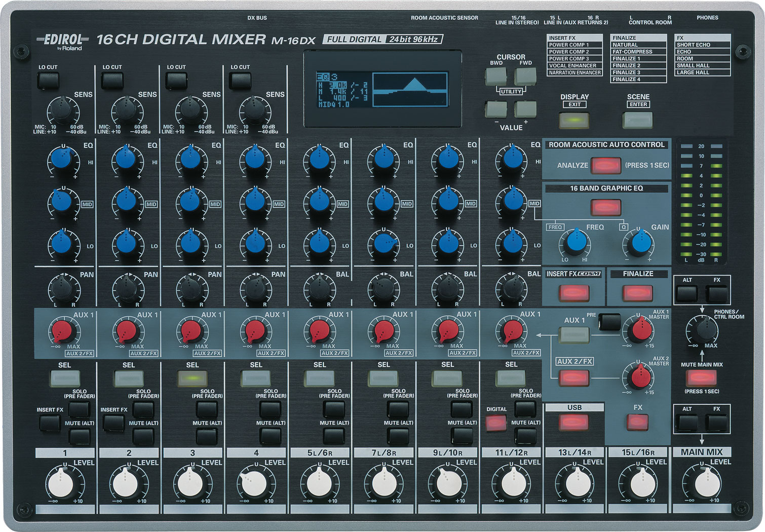Viewport: 765px width, 532px height.
Task: Toggle the USB button
Action: pos(573,423)
